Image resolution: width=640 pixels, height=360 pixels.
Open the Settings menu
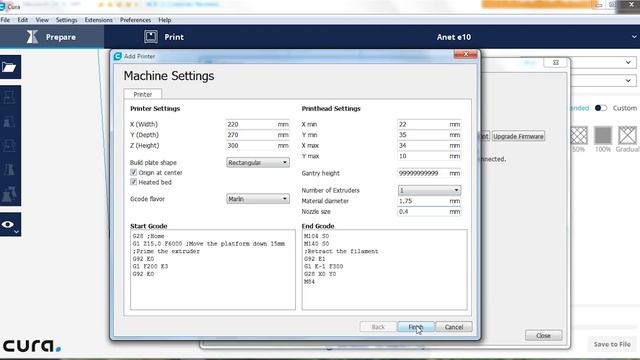pyautogui.click(x=67, y=20)
